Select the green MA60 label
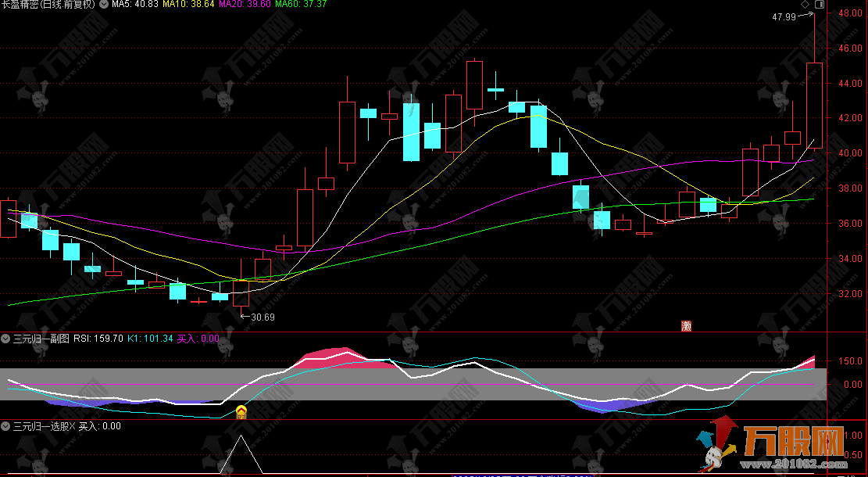The image size is (868, 477). coord(300,5)
